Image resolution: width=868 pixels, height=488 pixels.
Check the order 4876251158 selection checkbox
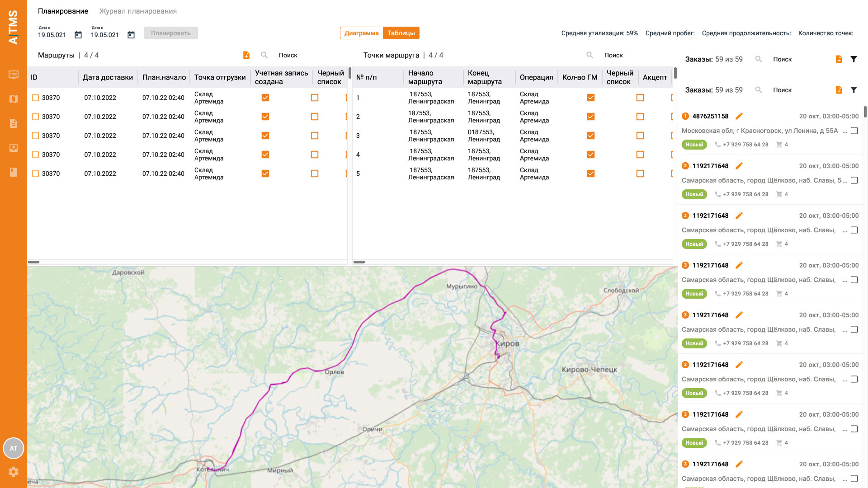854,131
